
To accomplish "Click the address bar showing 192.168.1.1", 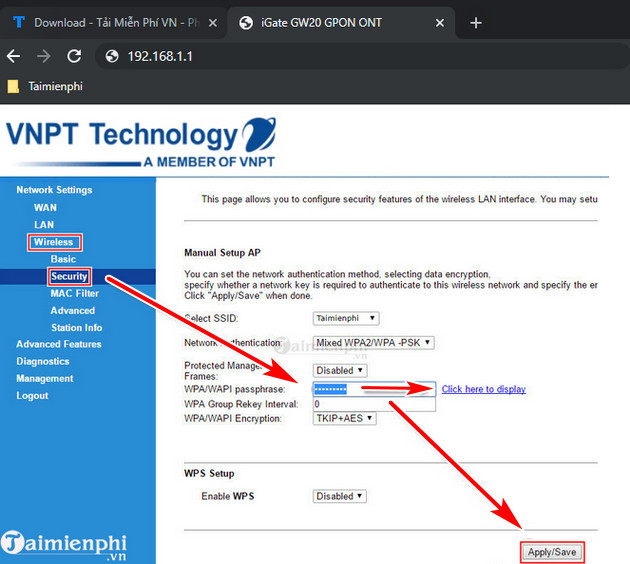I will click(x=362, y=56).
